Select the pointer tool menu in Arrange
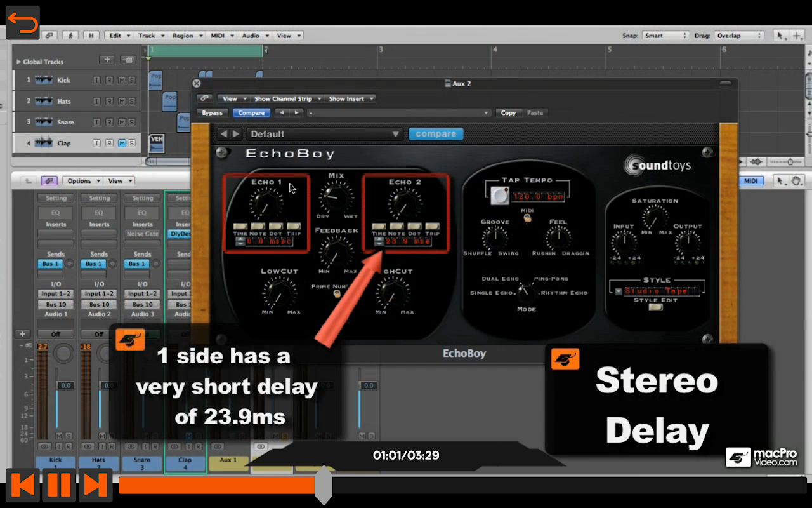Image resolution: width=812 pixels, height=508 pixels. (782, 36)
